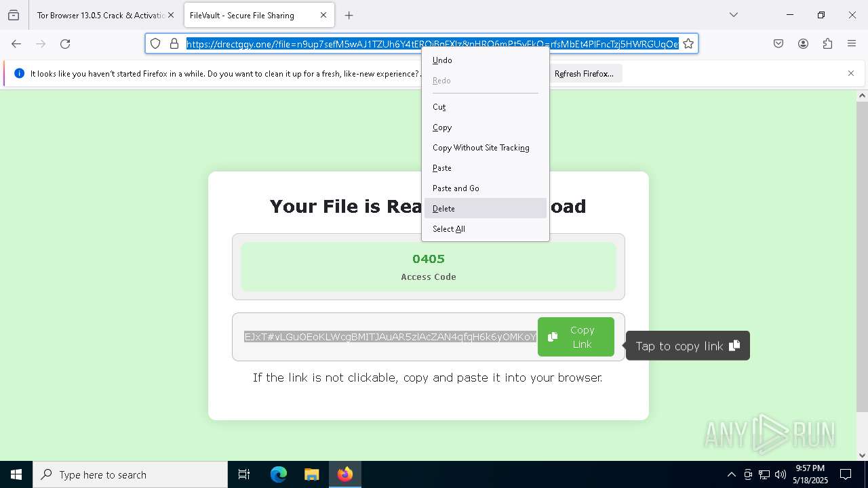868x488 pixels.
Task: Choose Cut from context menu
Action: tap(486, 106)
